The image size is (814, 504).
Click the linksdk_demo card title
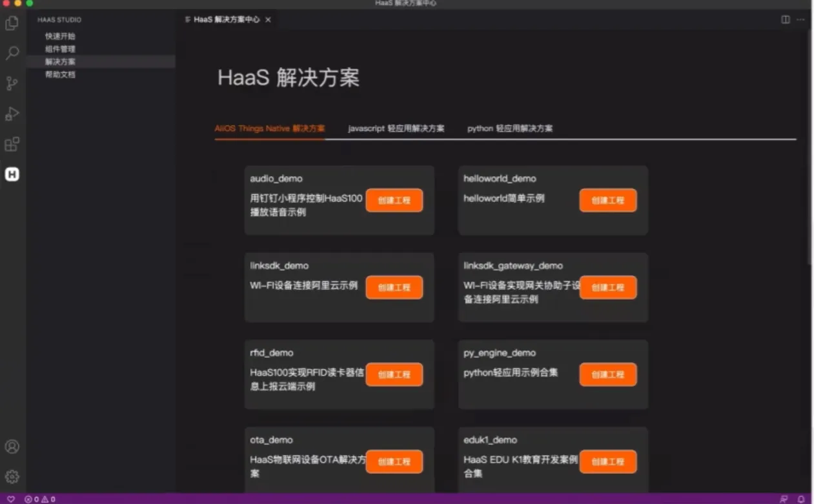point(280,266)
